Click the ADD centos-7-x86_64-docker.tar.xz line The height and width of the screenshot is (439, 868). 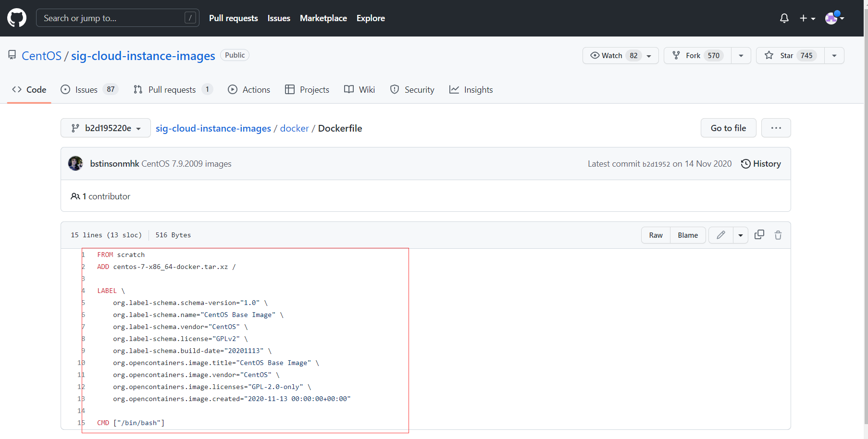(x=166, y=267)
